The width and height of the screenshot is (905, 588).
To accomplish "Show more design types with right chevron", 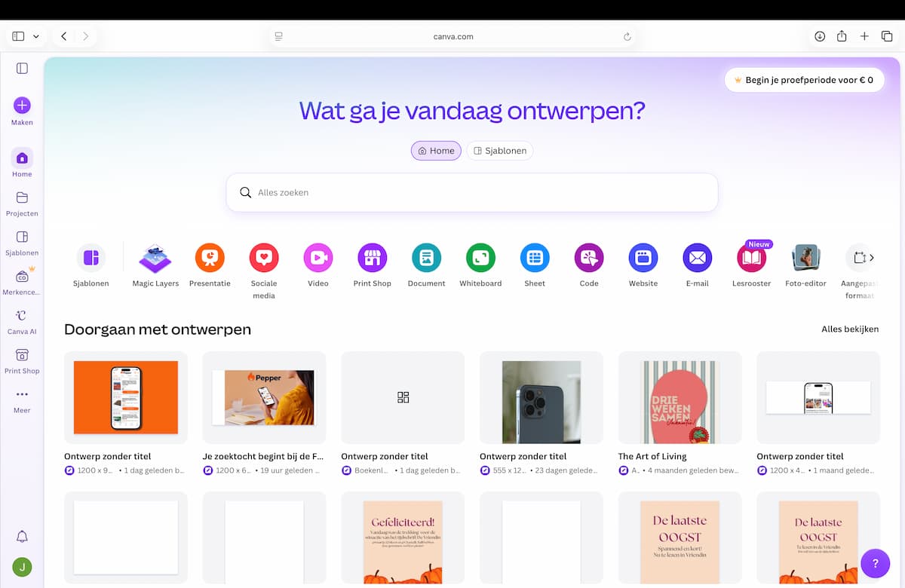I will tap(872, 258).
